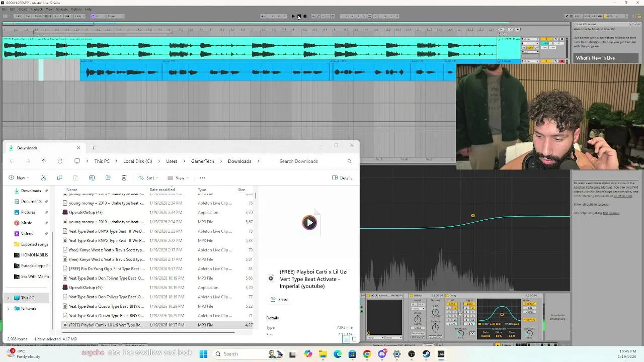Open Discord from the taskbar
Image resolution: width=644 pixels, height=362 pixels.
382,354
